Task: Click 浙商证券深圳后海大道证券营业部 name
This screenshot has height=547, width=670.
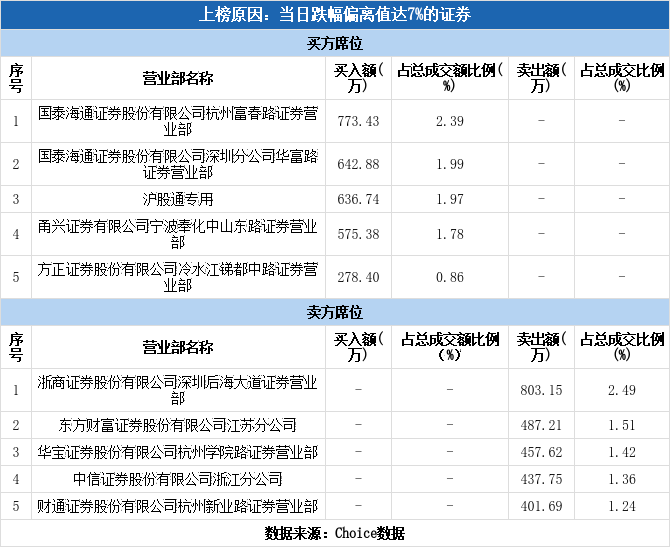Action: (x=178, y=390)
